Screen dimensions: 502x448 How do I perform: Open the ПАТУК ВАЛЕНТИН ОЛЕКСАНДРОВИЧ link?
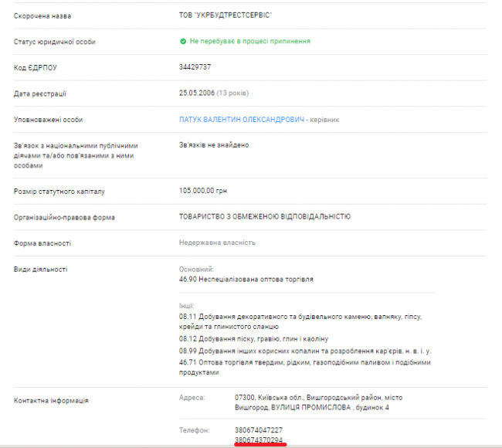tap(241, 120)
